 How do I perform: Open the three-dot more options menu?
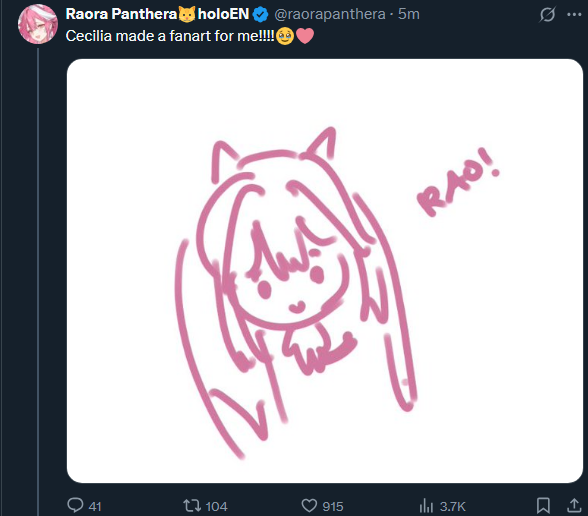(x=574, y=15)
